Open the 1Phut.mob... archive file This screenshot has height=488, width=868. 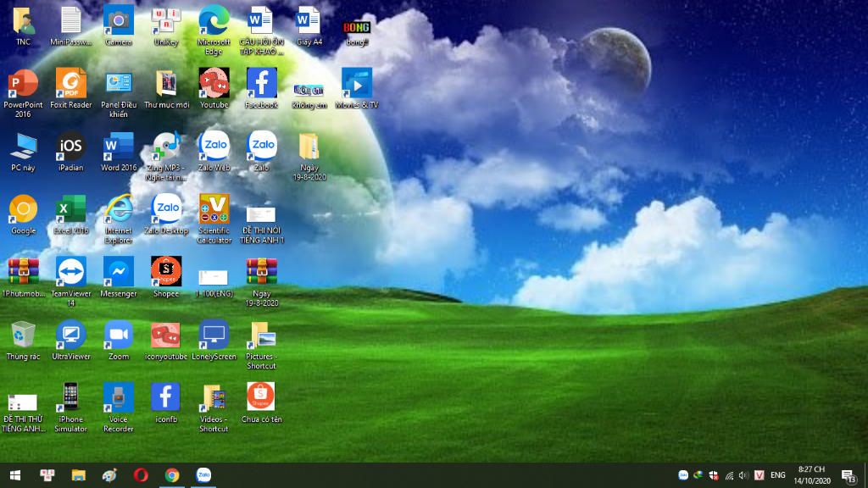point(23,272)
